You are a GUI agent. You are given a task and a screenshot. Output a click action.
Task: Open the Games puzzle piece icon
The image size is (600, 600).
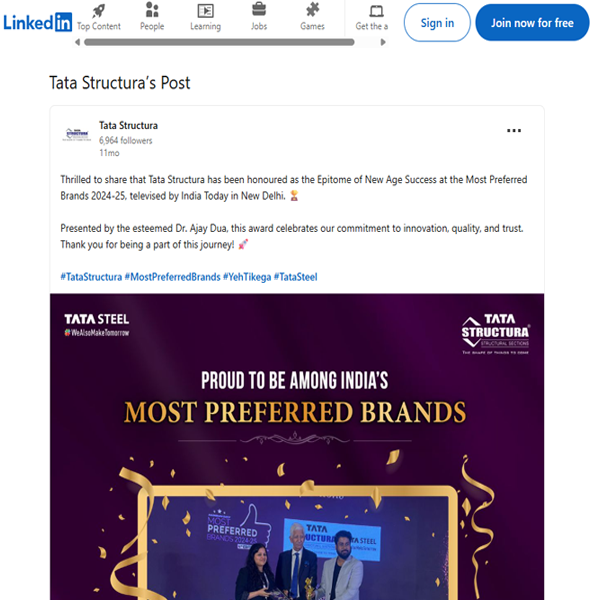(313, 10)
